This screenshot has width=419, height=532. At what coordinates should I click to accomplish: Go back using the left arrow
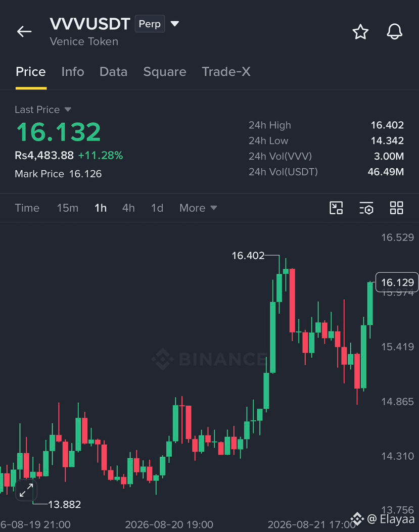pos(24,31)
